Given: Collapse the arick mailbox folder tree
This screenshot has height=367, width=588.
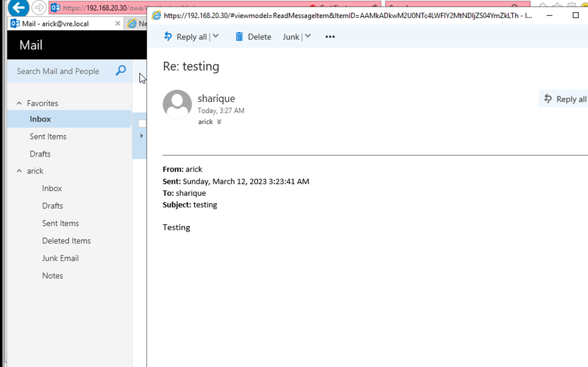Looking at the screenshot, I should click(19, 171).
